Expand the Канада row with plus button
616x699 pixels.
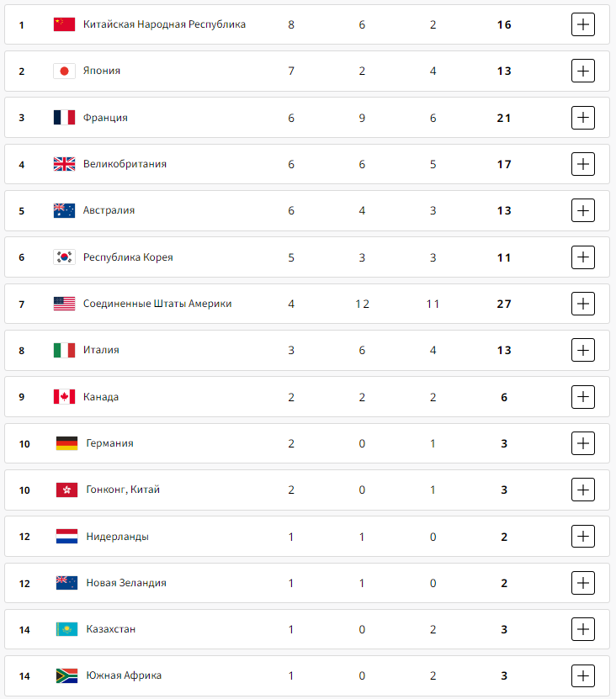583,396
